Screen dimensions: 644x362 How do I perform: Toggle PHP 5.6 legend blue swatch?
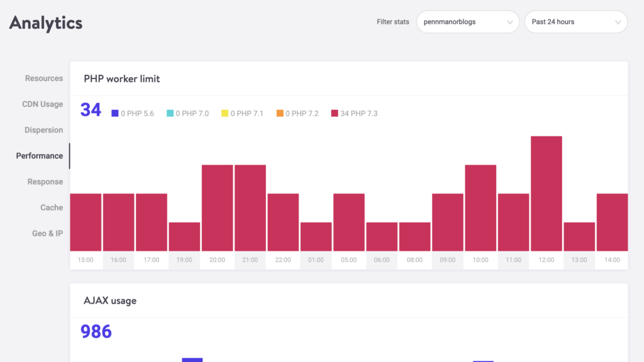pyautogui.click(x=115, y=114)
